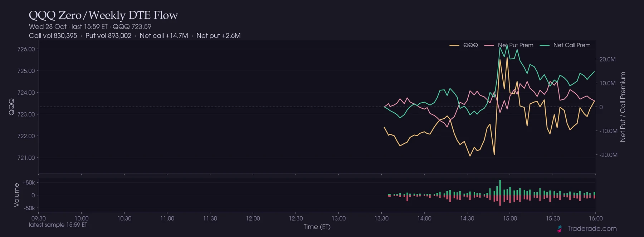644x237 pixels.
Task: Click the pink Net Put Prem legend swatch
Action: pyautogui.click(x=489, y=45)
